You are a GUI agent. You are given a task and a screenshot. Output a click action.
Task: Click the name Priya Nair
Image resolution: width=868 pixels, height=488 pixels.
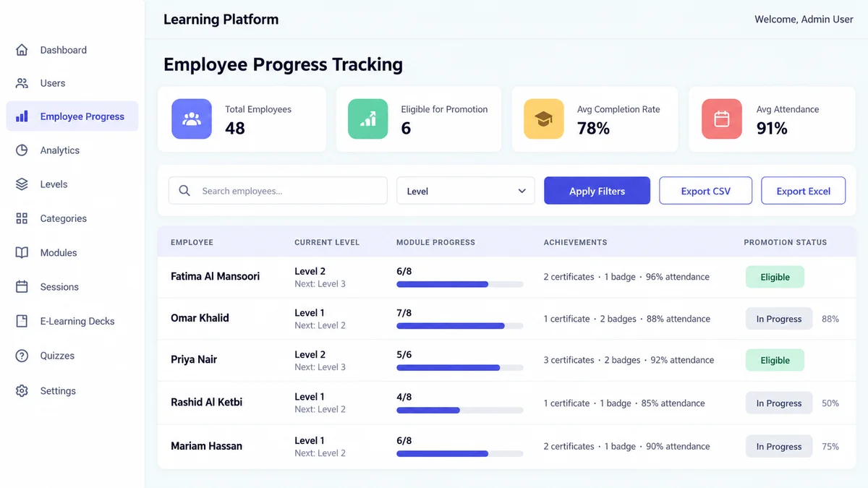coord(194,359)
